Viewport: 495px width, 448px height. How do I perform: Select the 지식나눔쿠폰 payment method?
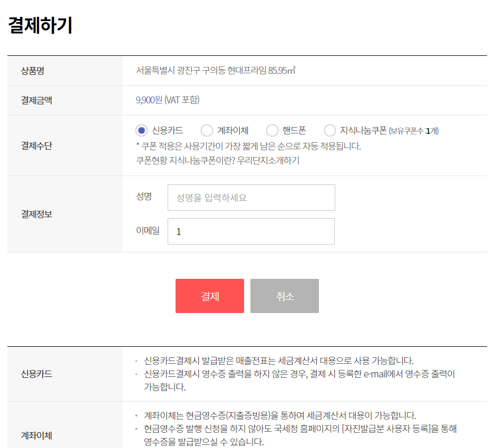pyautogui.click(x=329, y=130)
